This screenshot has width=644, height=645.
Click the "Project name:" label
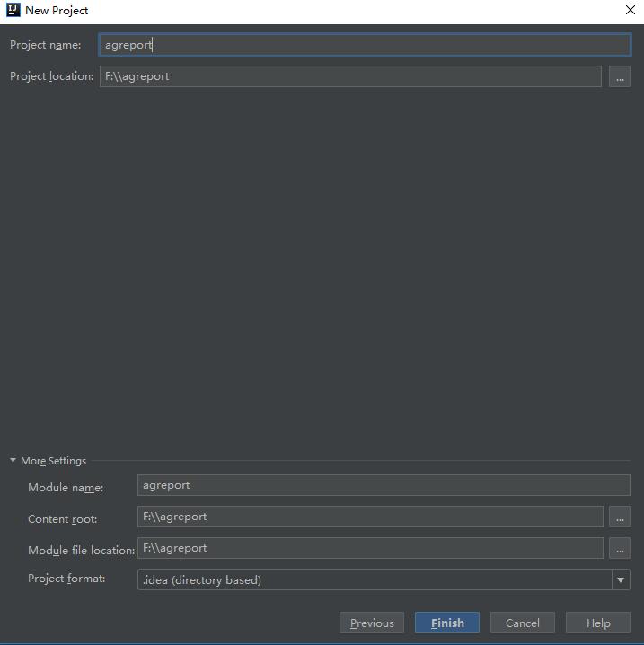45,45
